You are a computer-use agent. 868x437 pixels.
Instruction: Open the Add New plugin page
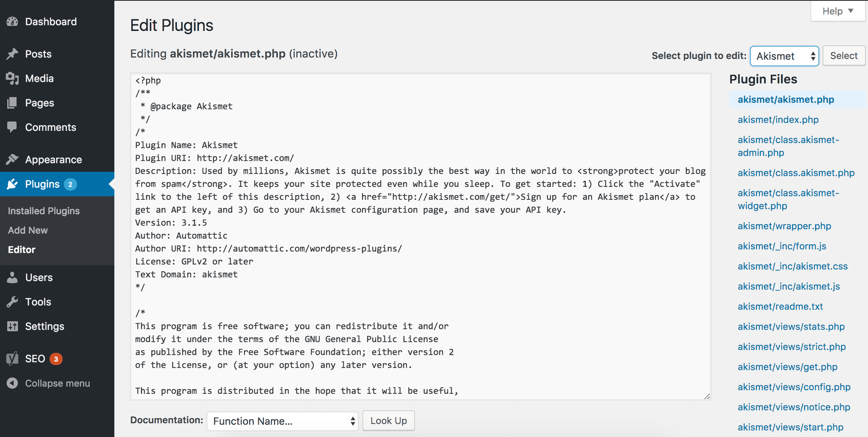tap(28, 230)
